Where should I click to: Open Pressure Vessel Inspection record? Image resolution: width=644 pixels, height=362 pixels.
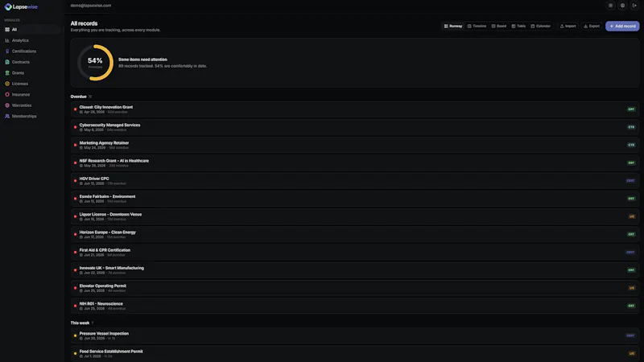click(354, 335)
